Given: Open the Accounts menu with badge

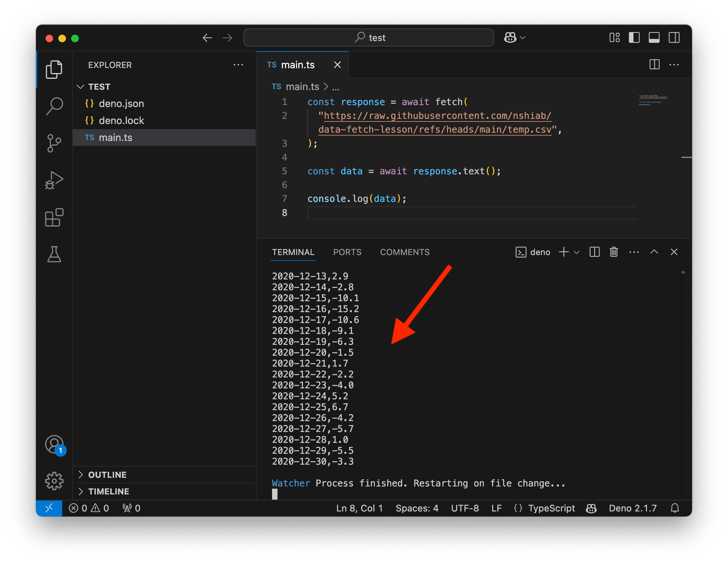Looking at the screenshot, I should tap(55, 445).
